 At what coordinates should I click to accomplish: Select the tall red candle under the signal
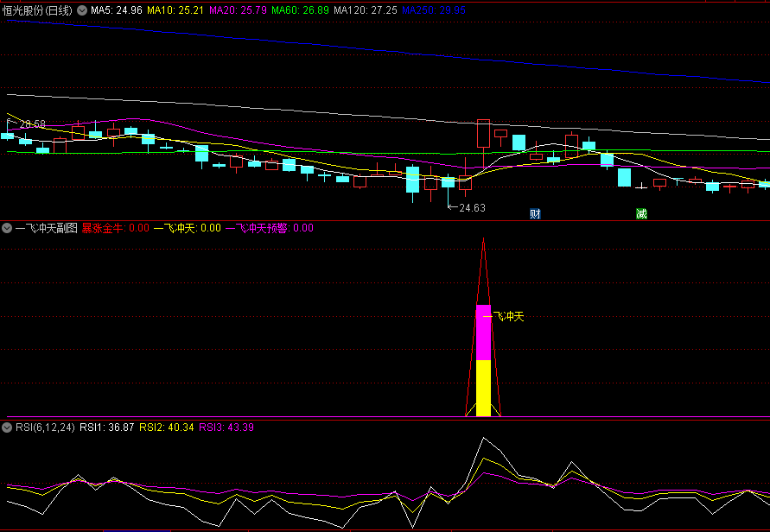point(483,133)
